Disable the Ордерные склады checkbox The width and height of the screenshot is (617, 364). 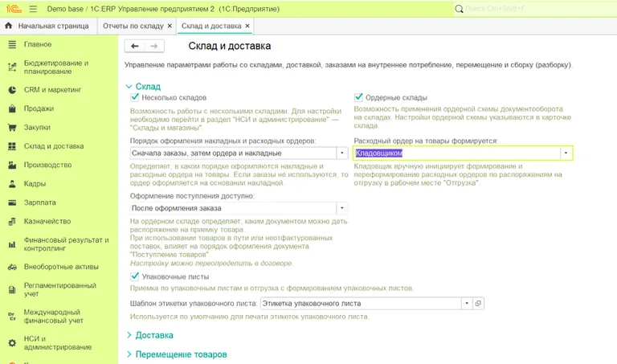[x=358, y=97]
